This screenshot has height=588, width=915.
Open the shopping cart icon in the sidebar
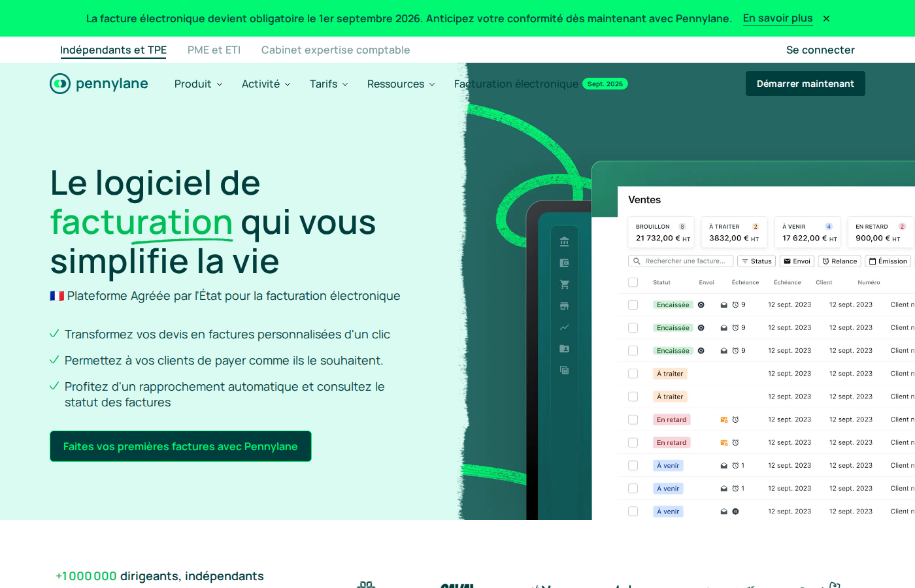[564, 285]
